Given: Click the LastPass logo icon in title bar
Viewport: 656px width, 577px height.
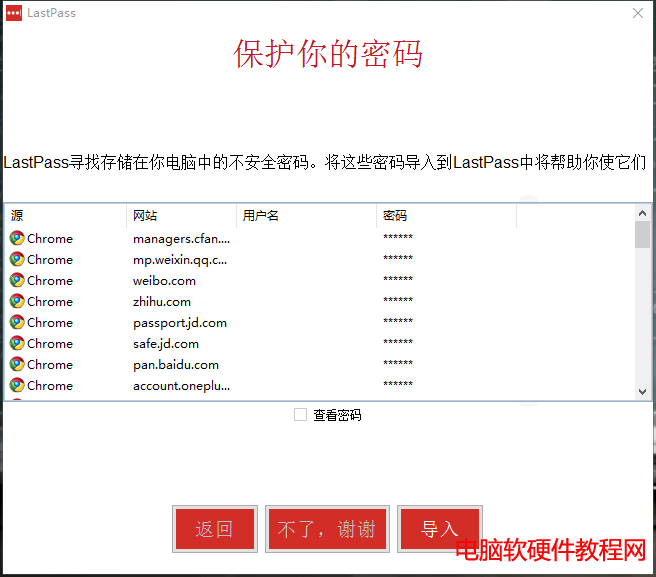Looking at the screenshot, I should pyautogui.click(x=14, y=13).
